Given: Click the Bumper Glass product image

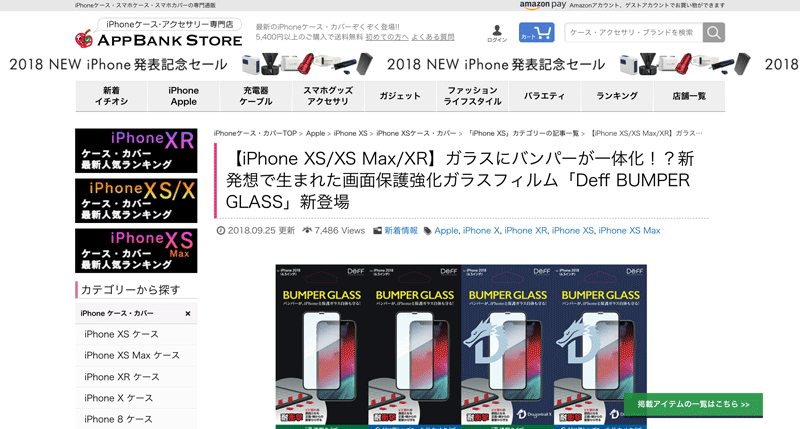Looking at the screenshot, I should click(x=461, y=346).
